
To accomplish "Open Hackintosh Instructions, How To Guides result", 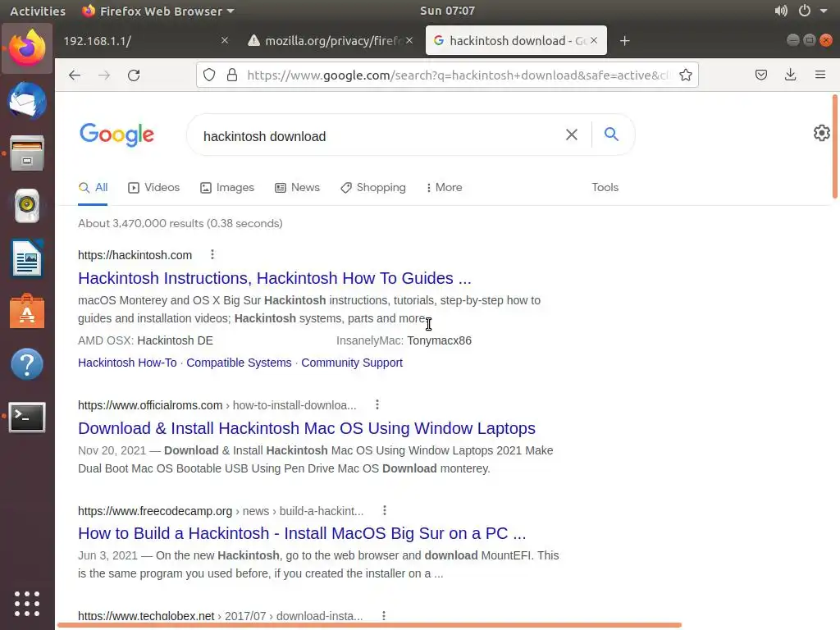I will pos(274,278).
